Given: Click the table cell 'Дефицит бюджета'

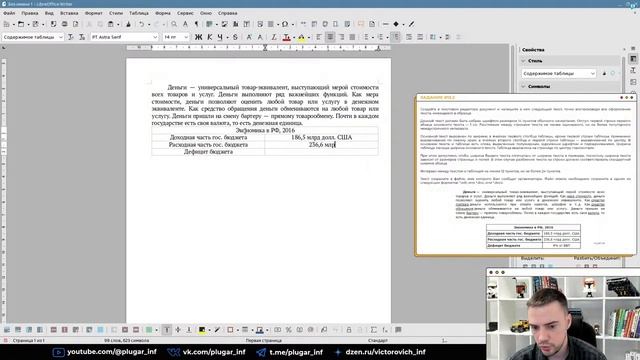Looking at the screenshot, I should pyautogui.click(x=208, y=152).
